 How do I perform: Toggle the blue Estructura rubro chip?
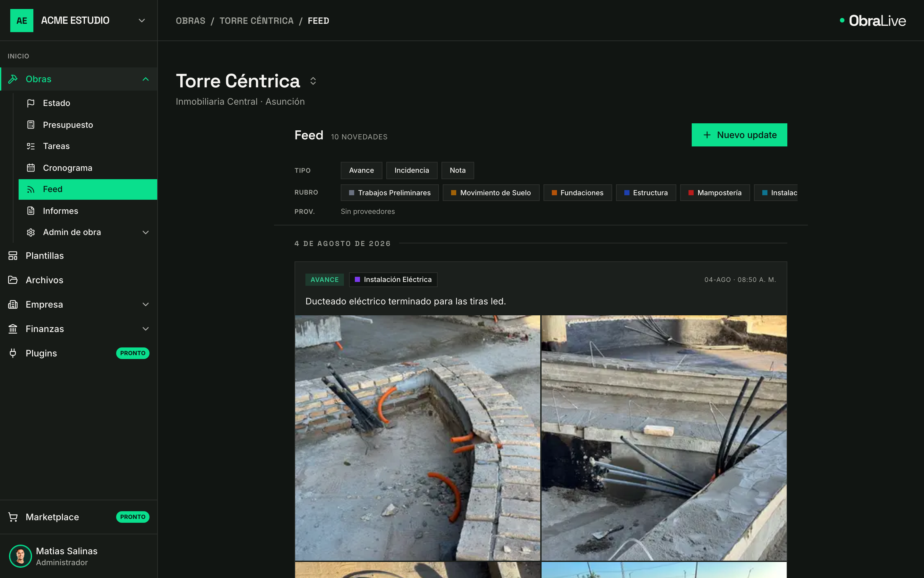pos(646,193)
